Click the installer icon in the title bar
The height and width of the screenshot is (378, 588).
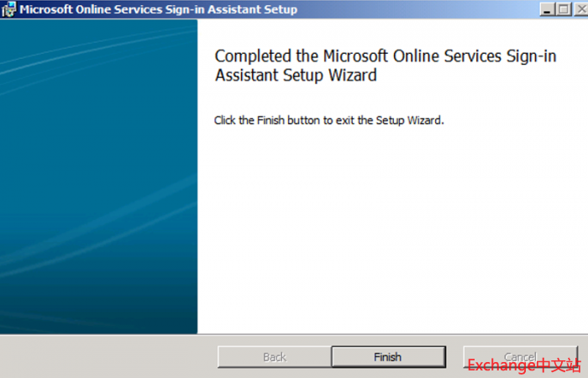(8, 10)
